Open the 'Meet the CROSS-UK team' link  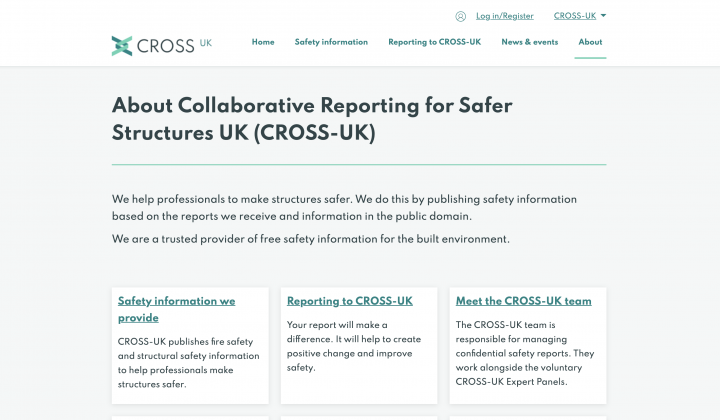pos(523,301)
